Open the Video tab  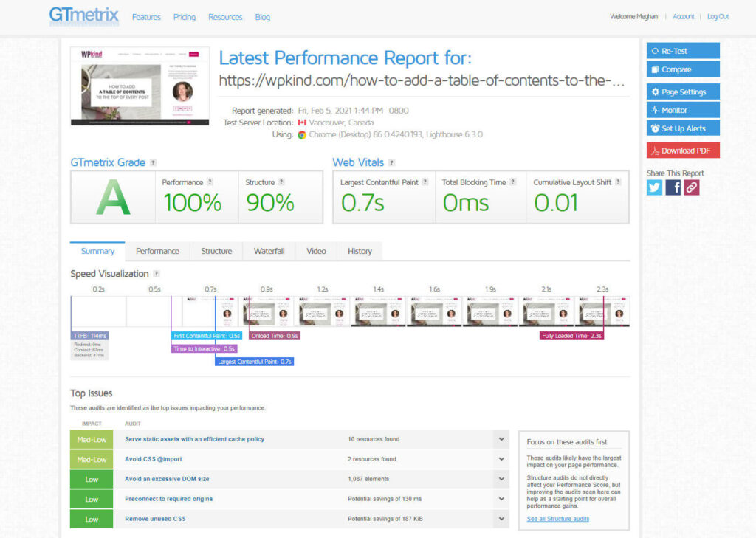[x=316, y=251]
